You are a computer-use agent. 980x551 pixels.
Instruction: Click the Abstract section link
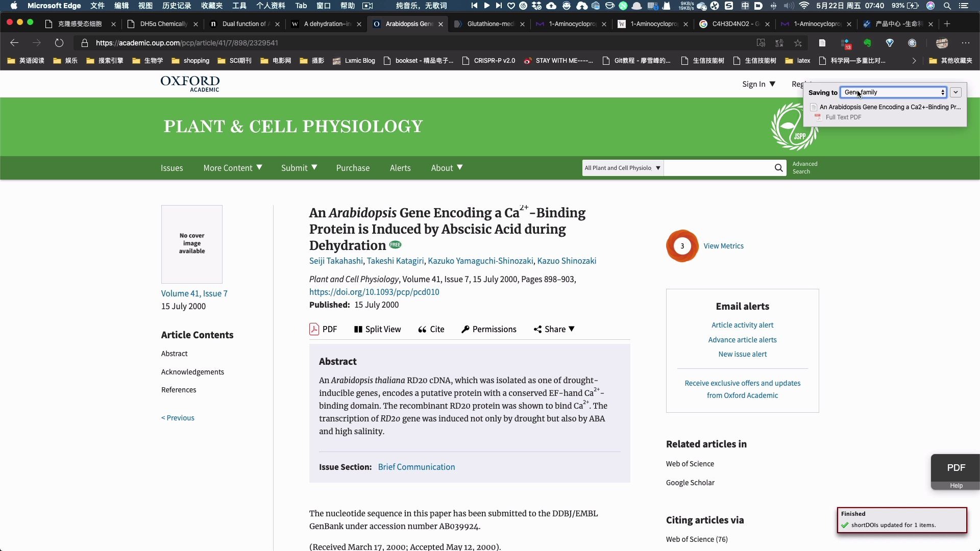click(175, 353)
